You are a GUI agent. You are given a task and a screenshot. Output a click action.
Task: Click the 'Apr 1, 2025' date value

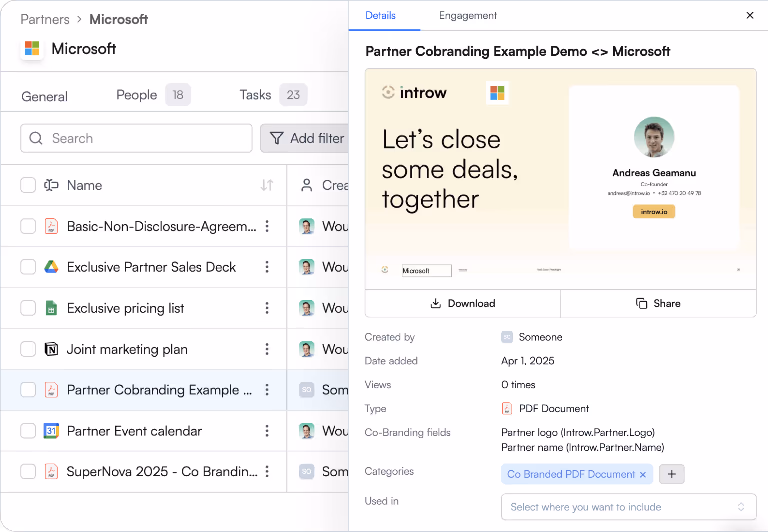528,361
